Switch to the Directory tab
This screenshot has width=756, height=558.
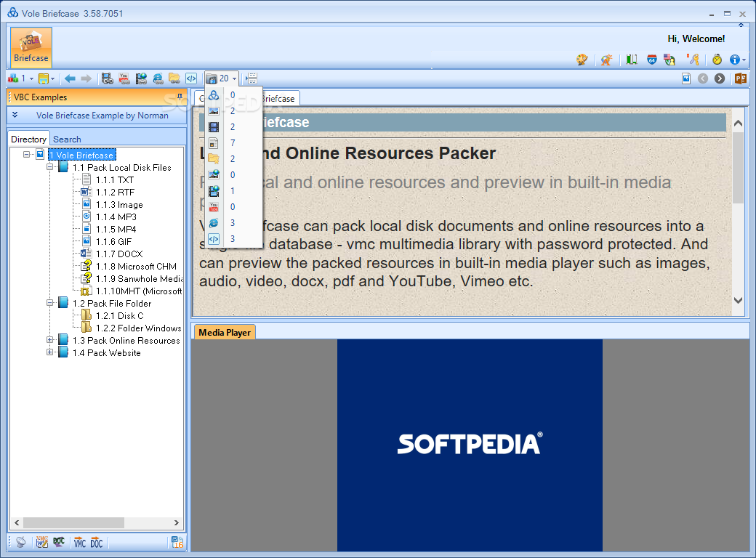pos(29,139)
